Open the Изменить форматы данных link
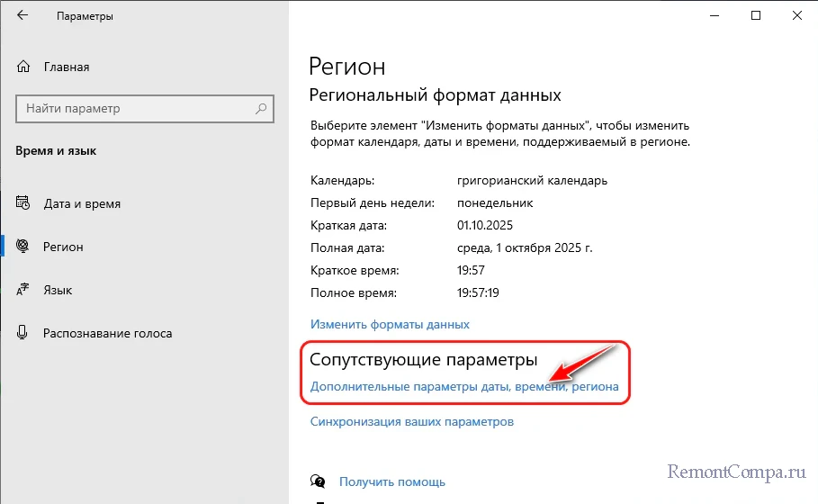This screenshot has height=504, width=818. point(390,324)
